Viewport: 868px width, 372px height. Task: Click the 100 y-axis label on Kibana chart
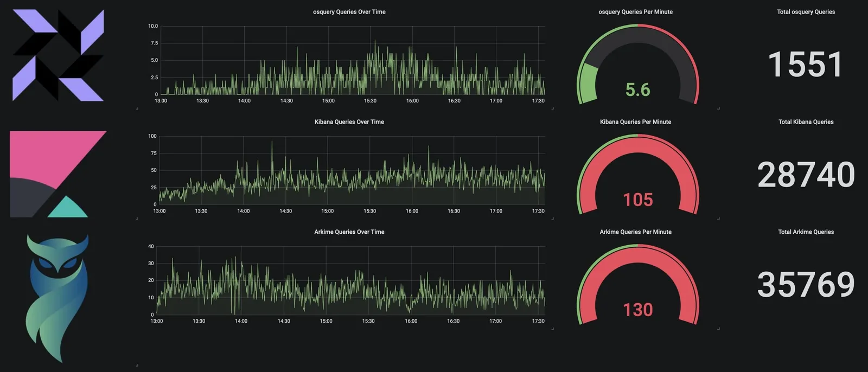[x=152, y=136]
